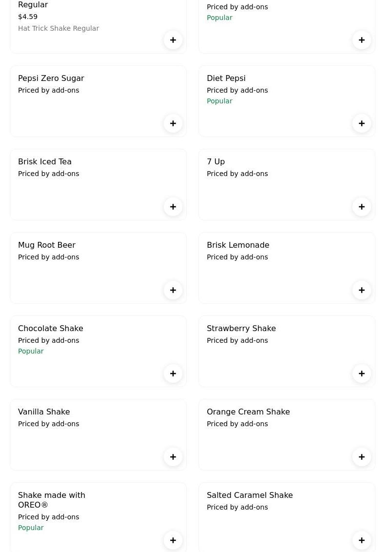Screen dimensions: 392x552
Task: Select the Orange Cream Shake title
Action: click(248, 412)
